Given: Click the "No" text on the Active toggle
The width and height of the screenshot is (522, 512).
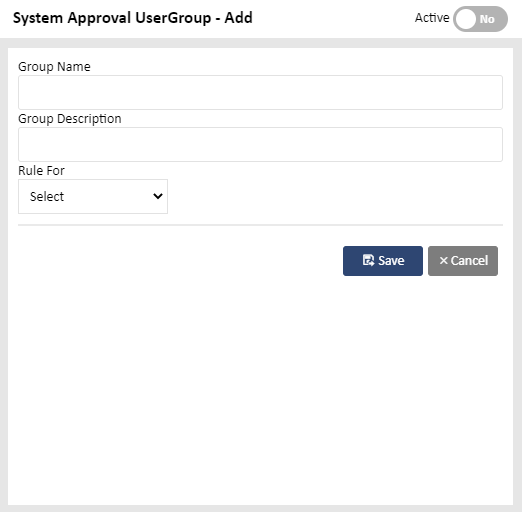Looking at the screenshot, I should click(x=487, y=19).
